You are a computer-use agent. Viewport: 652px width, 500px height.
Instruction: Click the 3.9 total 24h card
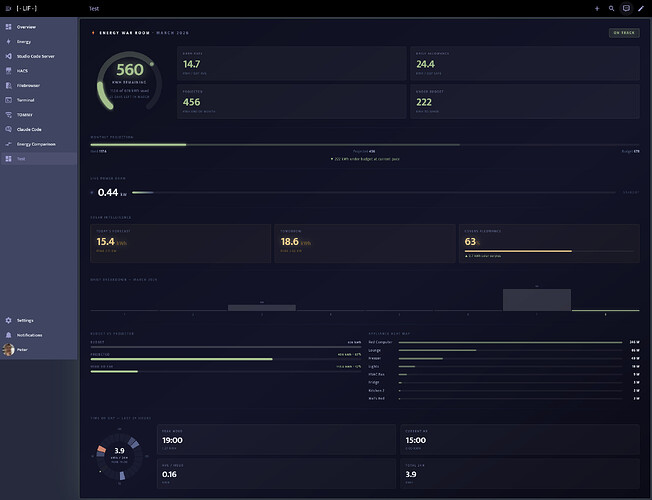pyautogui.click(x=520, y=474)
